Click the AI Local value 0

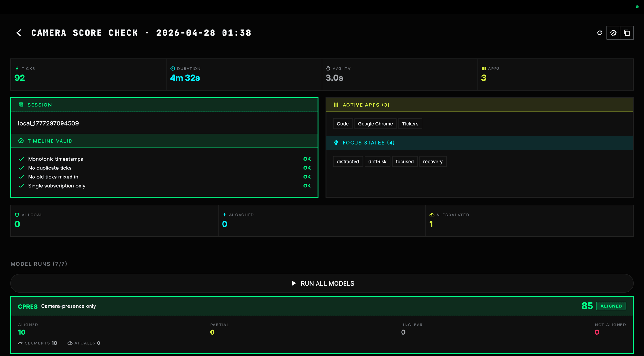click(x=17, y=224)
